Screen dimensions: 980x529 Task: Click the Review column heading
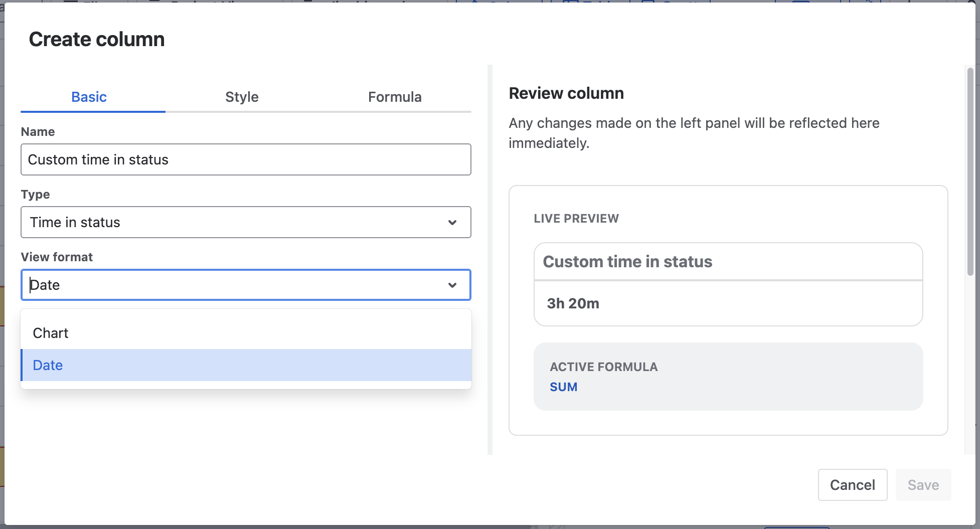(566, 93)
